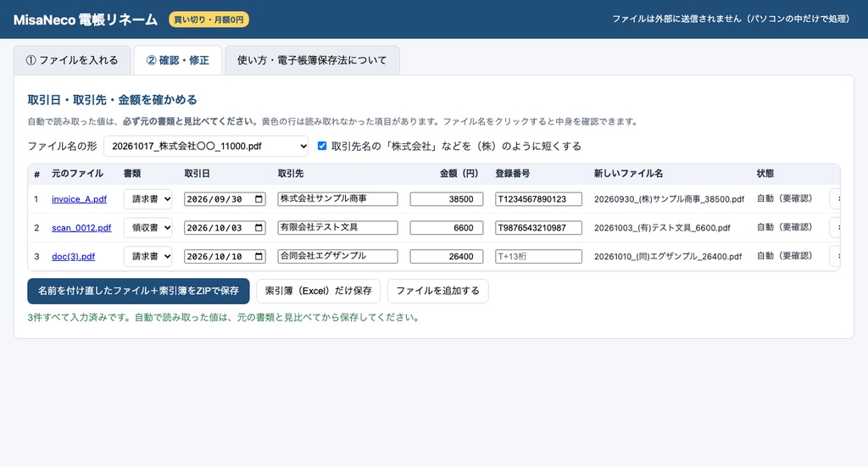Viewport: 868px width, 467px height.
Task: Click the 2026/09/30 date field
Action: pos(225,199)
